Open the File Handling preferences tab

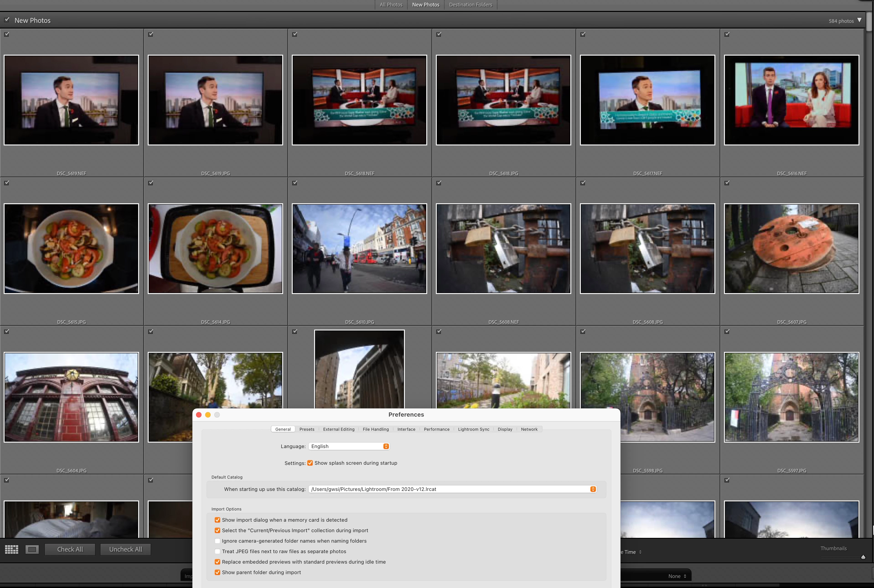coord(375,429)
